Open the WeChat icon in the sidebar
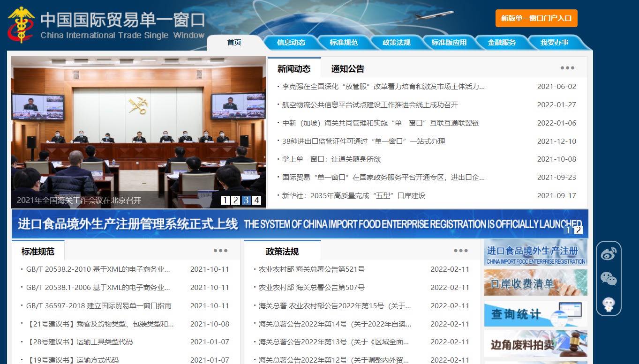Viewport: 639px width, 364px height. [609, 279]
